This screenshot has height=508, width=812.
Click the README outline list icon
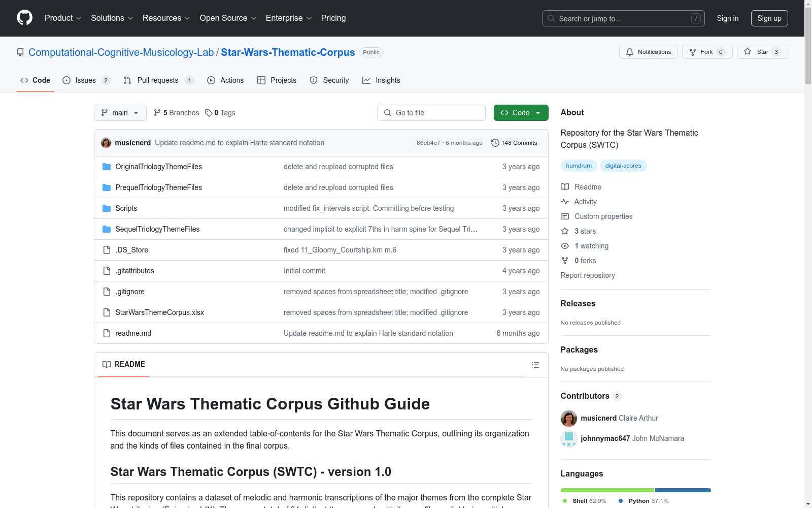pyautogui.click(x=535, y=365)
